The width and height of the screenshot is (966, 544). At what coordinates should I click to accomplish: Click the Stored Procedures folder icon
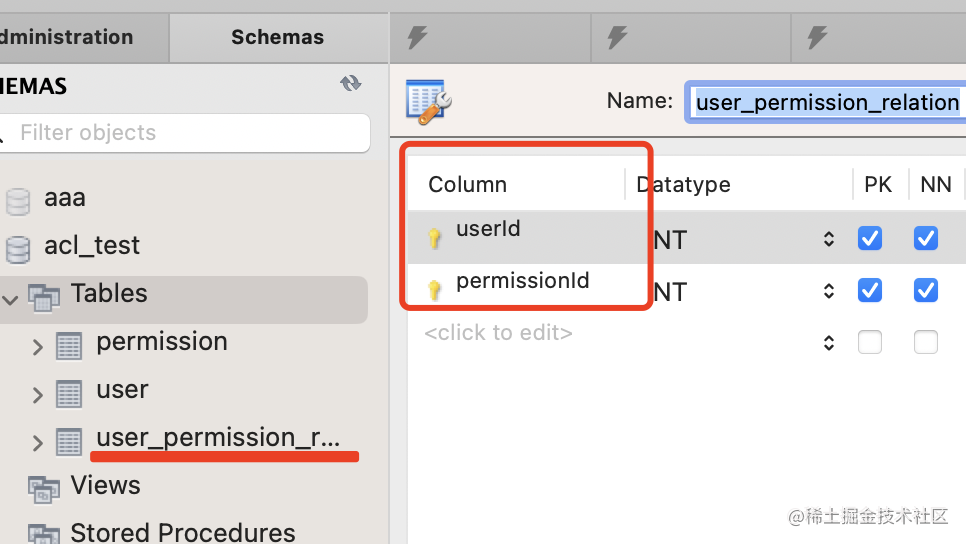44,533
